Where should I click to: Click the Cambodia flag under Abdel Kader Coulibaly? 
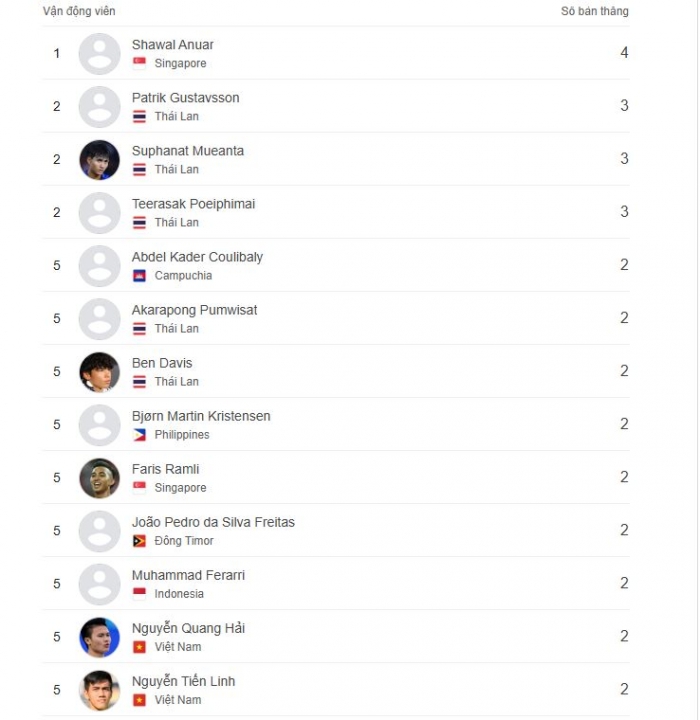tap(139, 275)
